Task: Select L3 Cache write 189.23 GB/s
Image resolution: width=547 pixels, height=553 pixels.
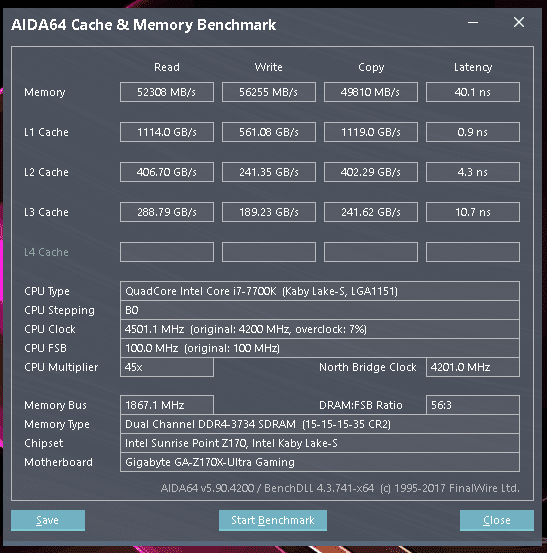Action: [269, 212]
